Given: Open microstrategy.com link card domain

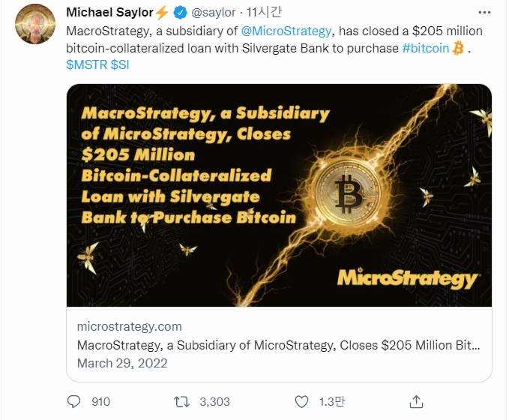Looking at the screenshot, I should coord(129,326).
